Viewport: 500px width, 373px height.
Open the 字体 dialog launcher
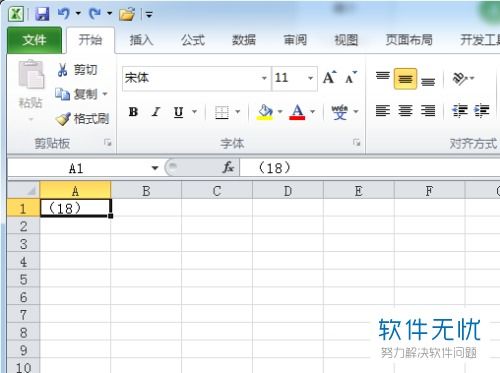click(x=357, y=143)
